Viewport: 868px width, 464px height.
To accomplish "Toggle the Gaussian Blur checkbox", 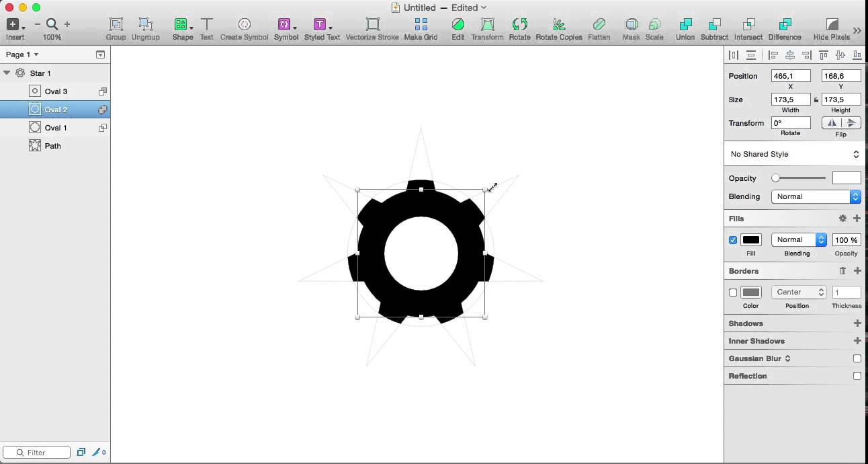I will pyautogui.click(x=857, y=358).
